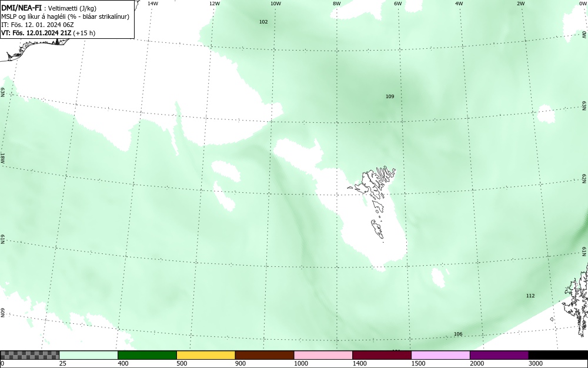588x368 pixels.
Task: Click the "4W" longitude label
Action: click(x=459, y=4)
